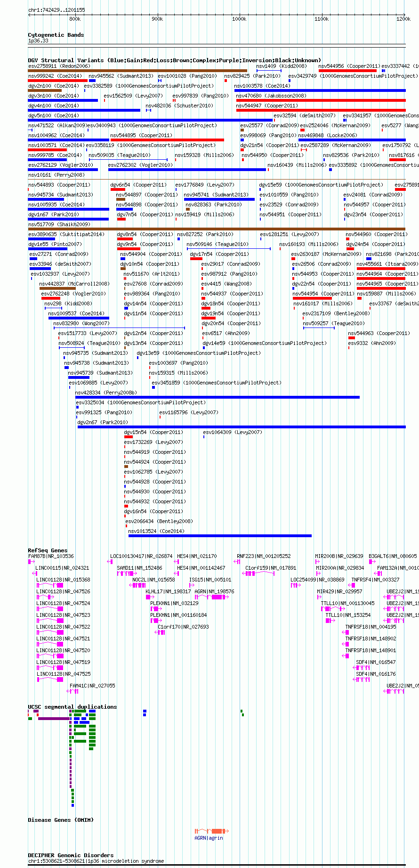Click the 1000k ruler tick
The width and height of the screenshot is (419, 868).
tap(239, 19)
